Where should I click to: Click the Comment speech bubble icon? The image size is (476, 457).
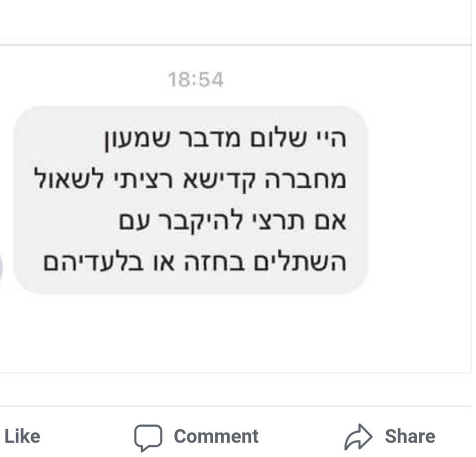(x=148, y=437)
